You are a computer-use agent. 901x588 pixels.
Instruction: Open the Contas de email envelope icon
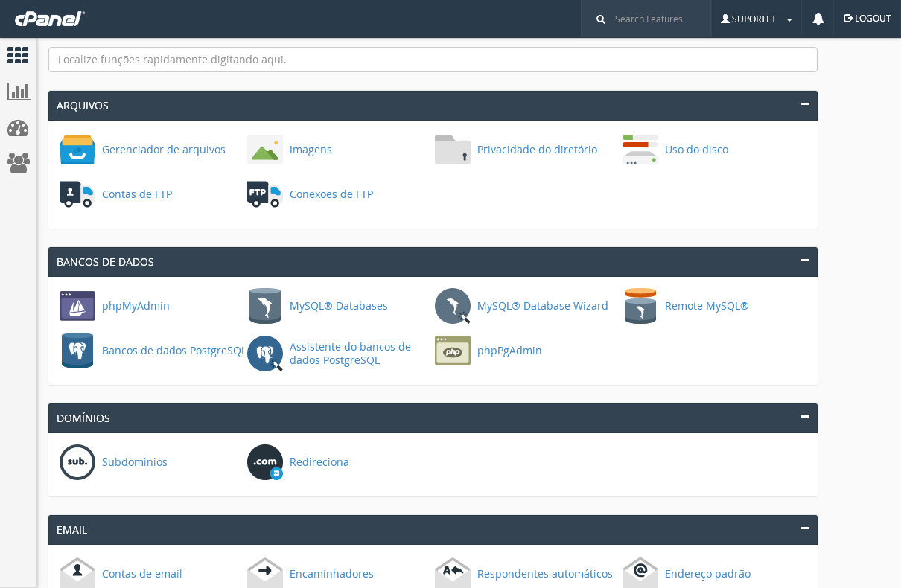pyautogui.click(x=77, y=573)
